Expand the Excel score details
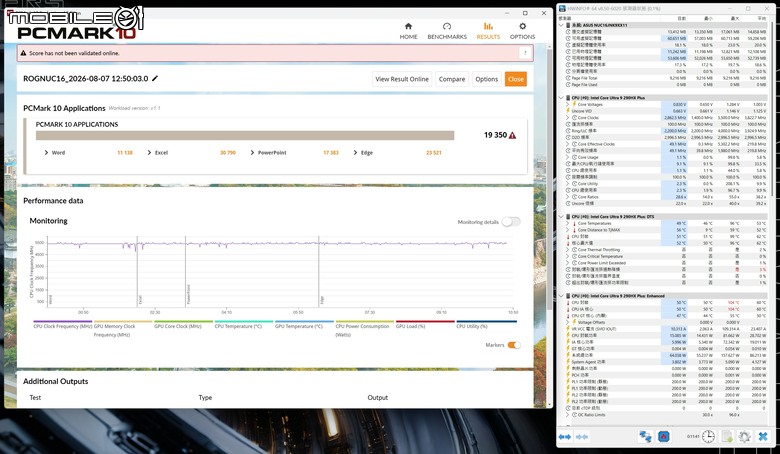This screenshot has width=780, height=454. tap(149, 153)
